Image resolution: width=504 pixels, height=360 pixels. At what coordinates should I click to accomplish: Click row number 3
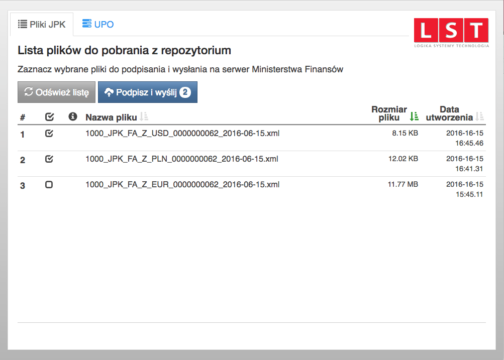coord(22,186)
